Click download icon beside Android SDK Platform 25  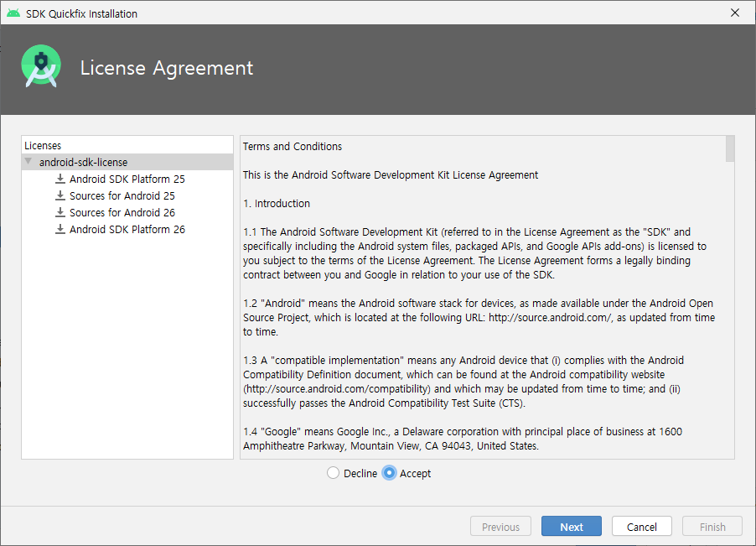point(60,179)
